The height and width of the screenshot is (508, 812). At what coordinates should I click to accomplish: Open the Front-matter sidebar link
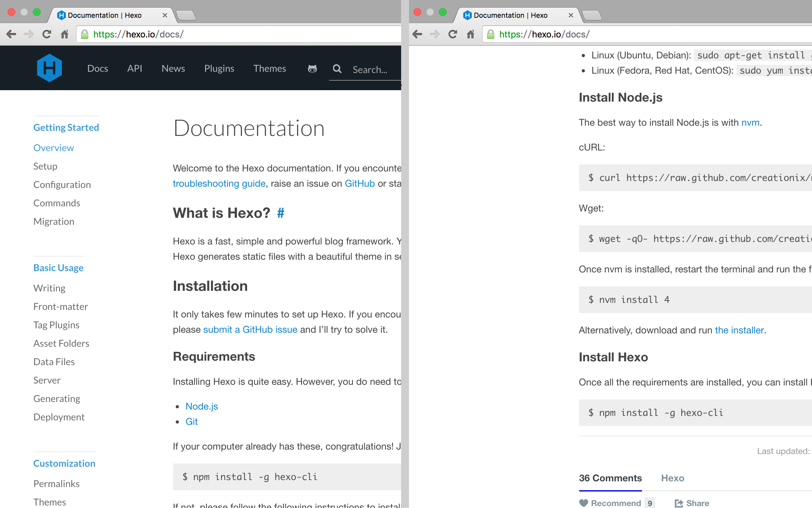pos(61,307)
